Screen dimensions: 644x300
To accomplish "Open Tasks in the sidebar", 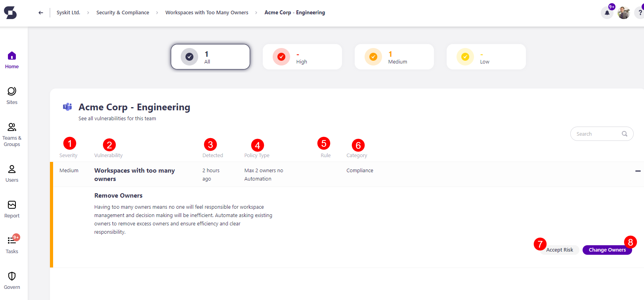I will (12, 245).
